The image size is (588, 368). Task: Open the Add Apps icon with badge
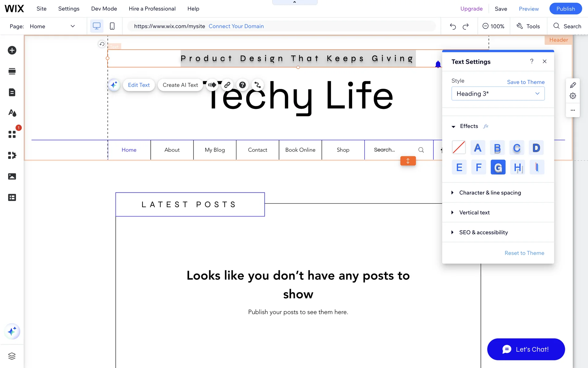coord(12,134)
